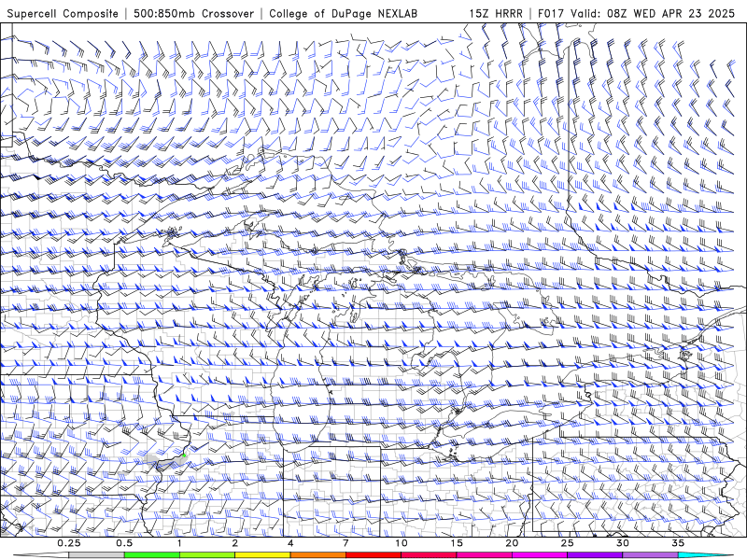This screenshot has width=747, height=560.
Task: Click the legend value 4
Action: pyautogui.click(x=290, y=543)
